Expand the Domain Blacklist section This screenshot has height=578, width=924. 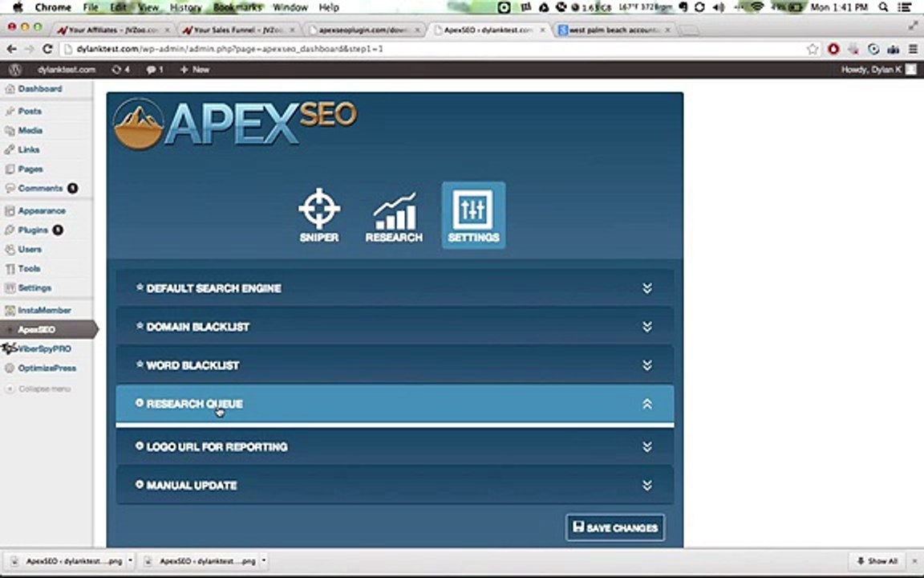(x=395, y=326)
